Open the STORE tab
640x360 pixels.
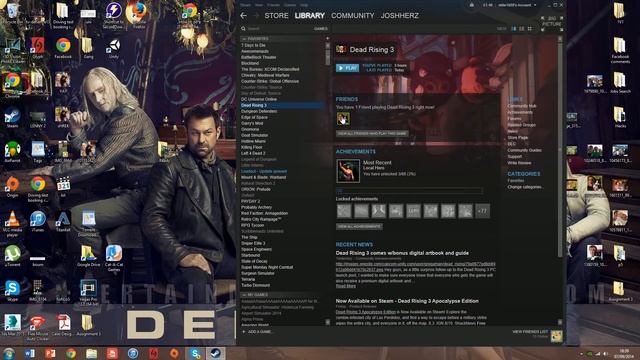coord(276,16)
